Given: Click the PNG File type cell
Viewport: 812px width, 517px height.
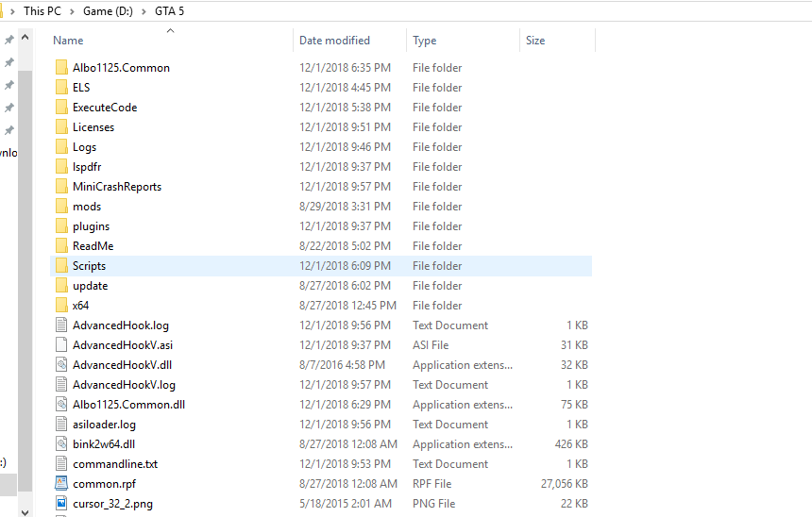Looking at the screenshot, I should coord(434,503).
